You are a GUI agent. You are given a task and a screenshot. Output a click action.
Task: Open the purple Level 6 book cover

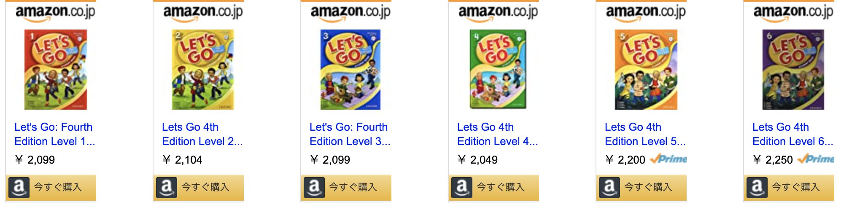tap(793, 70)
